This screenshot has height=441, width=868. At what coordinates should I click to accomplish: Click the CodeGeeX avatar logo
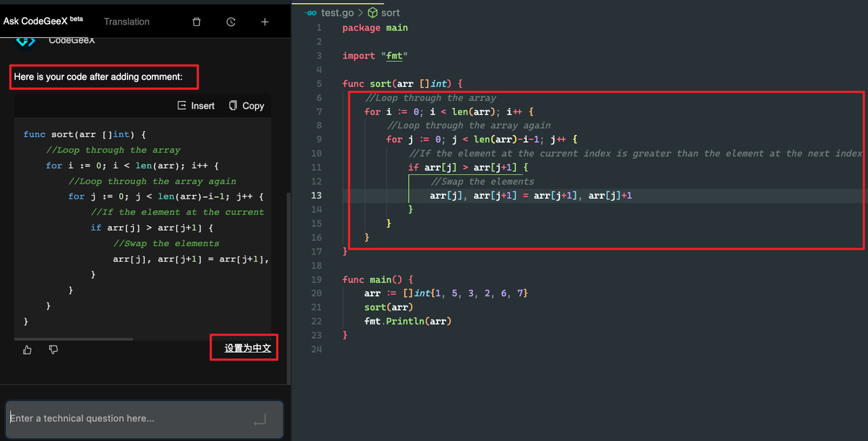pyautogui.click(x=25, y=40)
